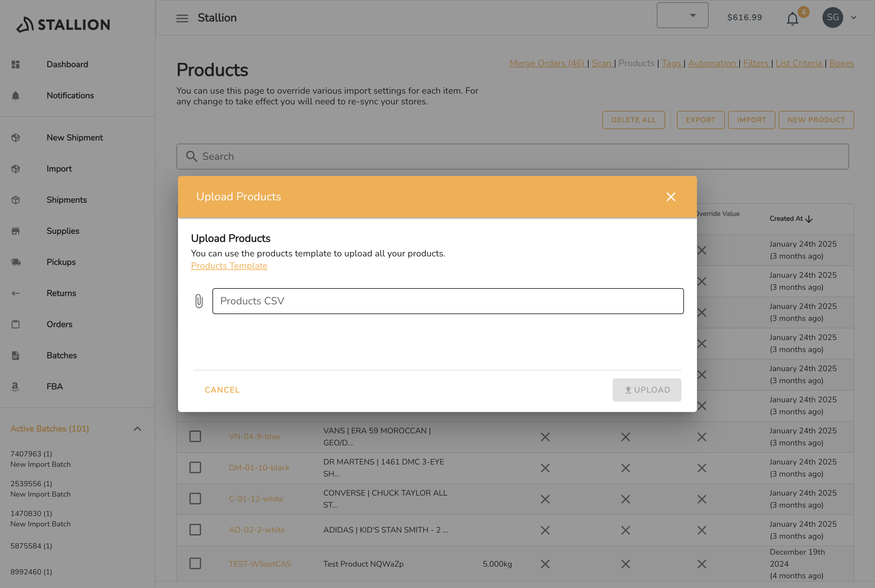The width and height of the screenshot is (875, 588).
Task: Close the Upload Products dialog with X
Action: click(671, 197)
